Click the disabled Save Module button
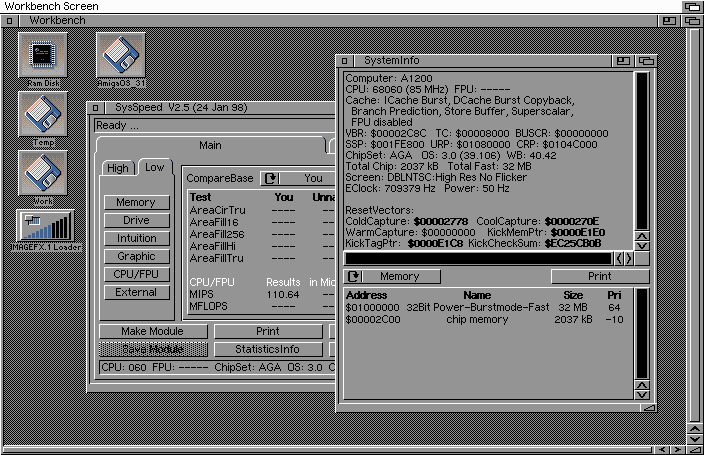 [153, 349]
